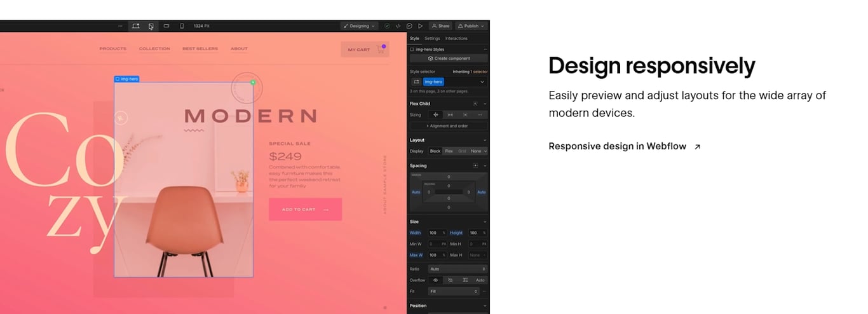Toggle right margin Auto value

pos(482,192)
